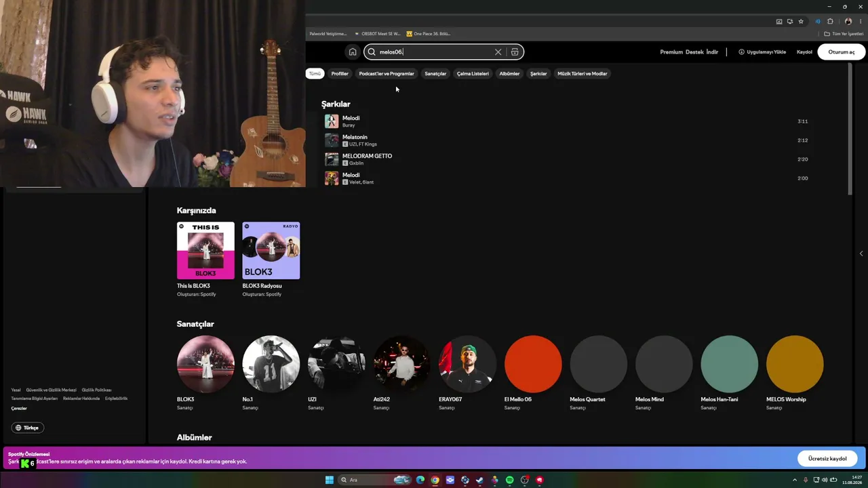The height and width of the screenshot is (488, 868).
Task: Click the Çerezler footer link
Action: tap(19, 408)
